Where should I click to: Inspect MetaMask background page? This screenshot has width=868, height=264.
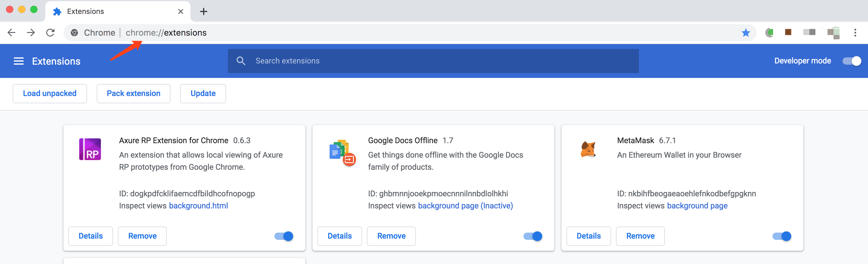[697, 206]
